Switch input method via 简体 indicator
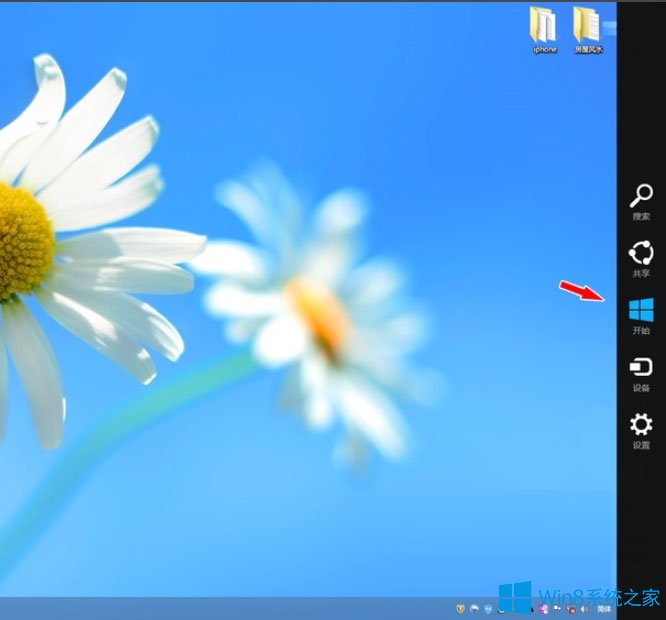This screenshot has height=620, width=666. click(x=604, y=608)
